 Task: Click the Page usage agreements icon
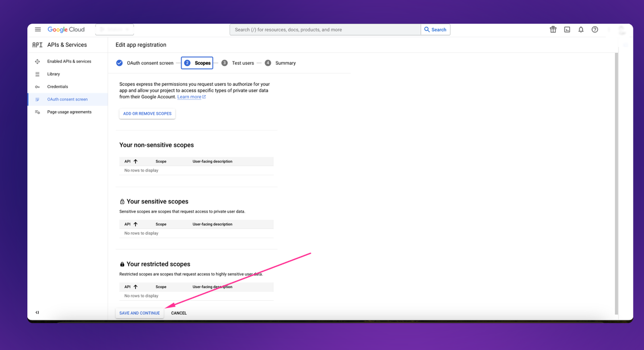(x=37, y=112)
